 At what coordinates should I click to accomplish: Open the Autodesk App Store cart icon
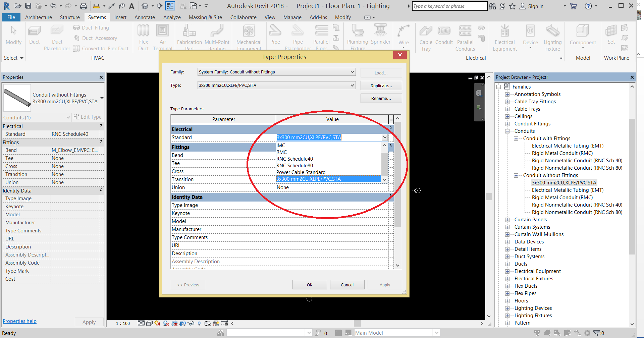[574, 6]
